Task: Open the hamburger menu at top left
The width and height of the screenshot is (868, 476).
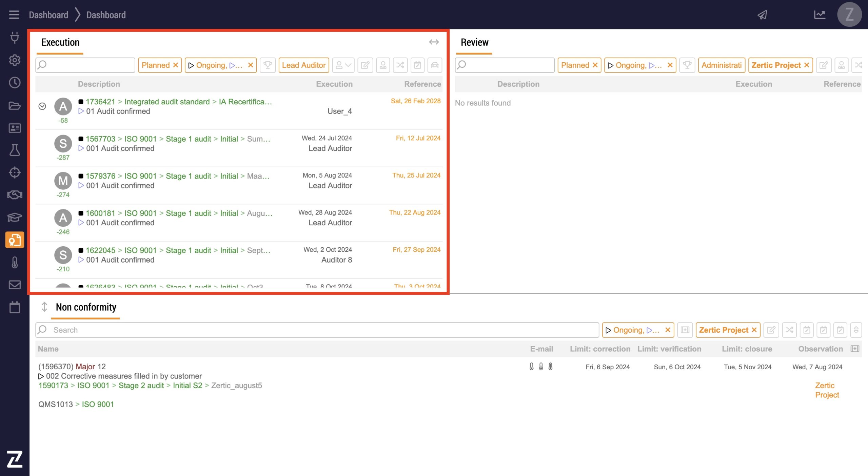Action: [14, 15]
